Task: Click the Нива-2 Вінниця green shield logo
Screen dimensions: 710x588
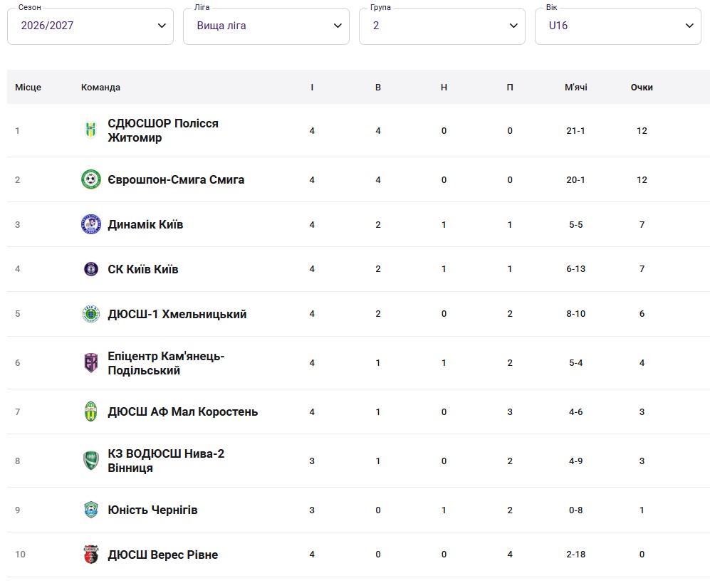Action: [91, 461]
